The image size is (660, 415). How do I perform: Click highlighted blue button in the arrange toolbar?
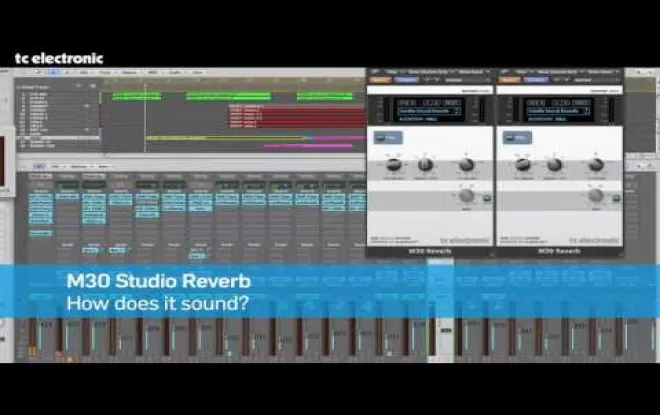pos(53,72)
